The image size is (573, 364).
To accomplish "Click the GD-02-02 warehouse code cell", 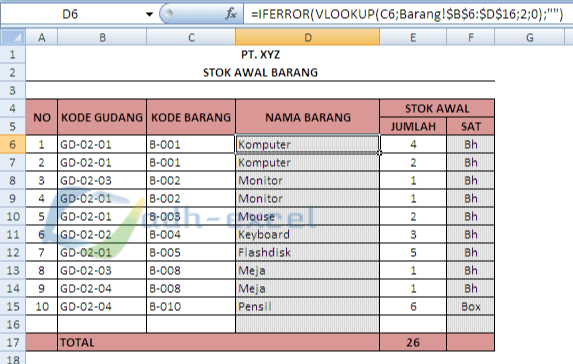I will click(102, 234).
